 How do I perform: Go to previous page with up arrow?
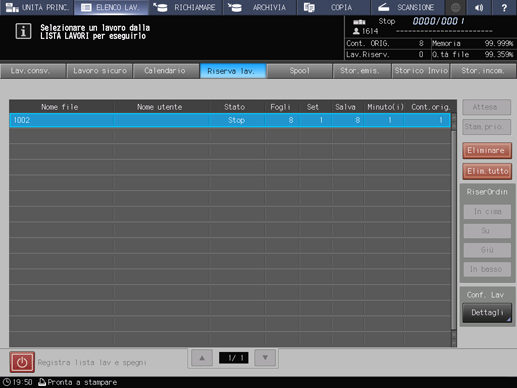point(202,358)
